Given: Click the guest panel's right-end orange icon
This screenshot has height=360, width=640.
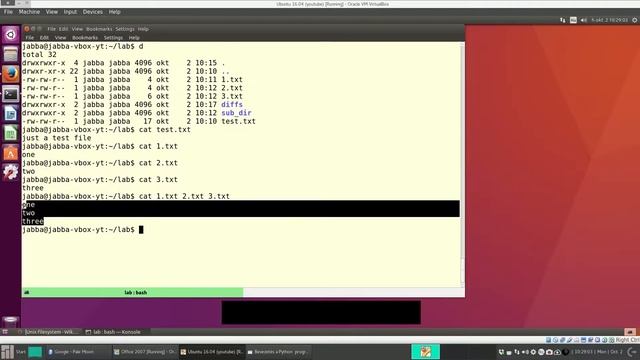Looking at the screenshot, I should point(630,332).
